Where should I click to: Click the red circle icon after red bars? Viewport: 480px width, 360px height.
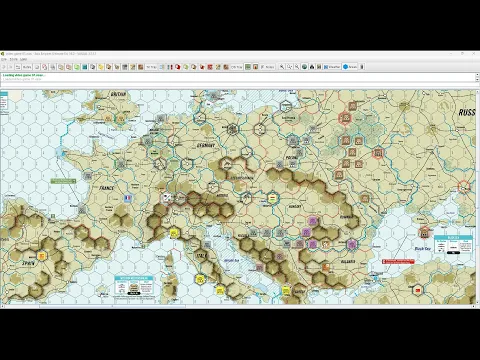[x=178, y=67]
